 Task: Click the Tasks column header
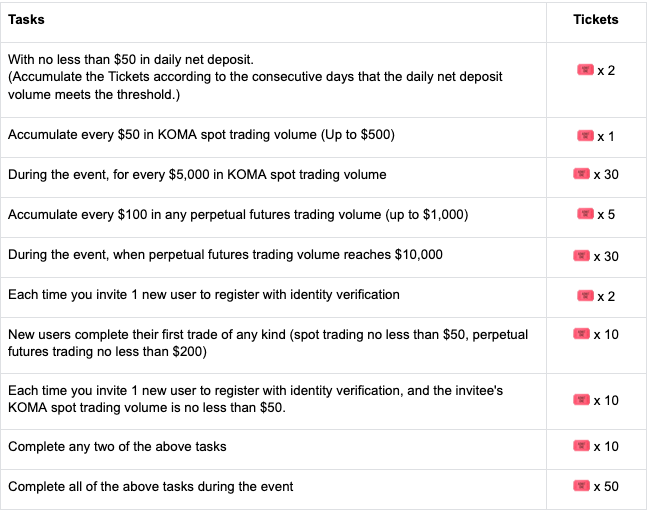pyautogui.click(x=26, y=19)
